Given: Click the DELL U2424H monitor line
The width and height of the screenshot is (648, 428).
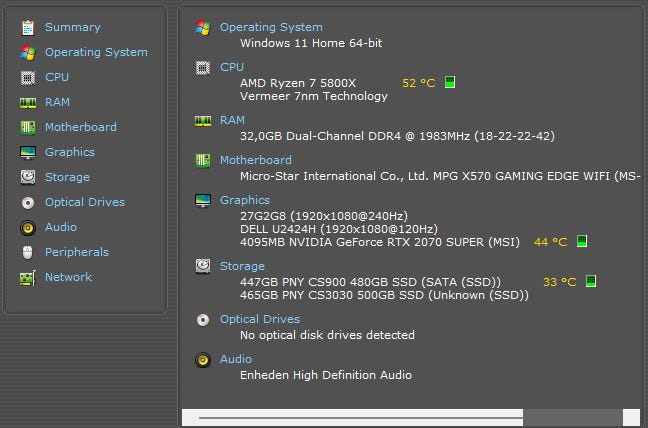Looking at the screenshot, I should (x=339, y=229).
